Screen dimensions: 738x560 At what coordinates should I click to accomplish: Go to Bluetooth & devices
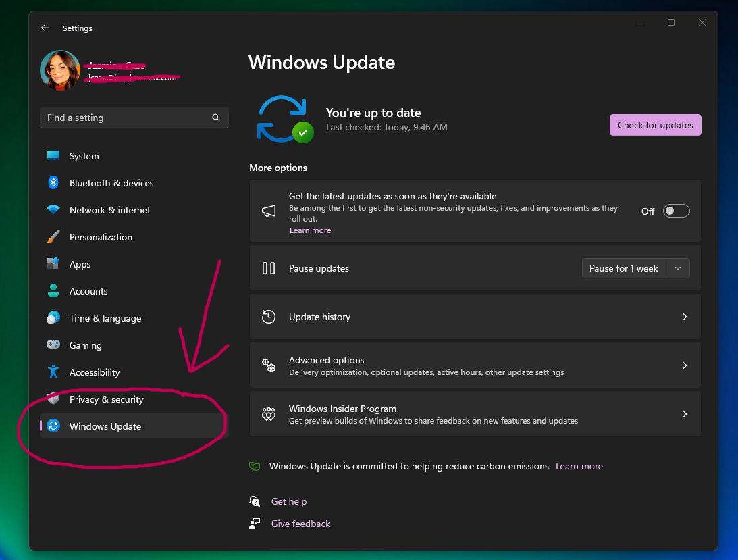click(x=111, y=183)
